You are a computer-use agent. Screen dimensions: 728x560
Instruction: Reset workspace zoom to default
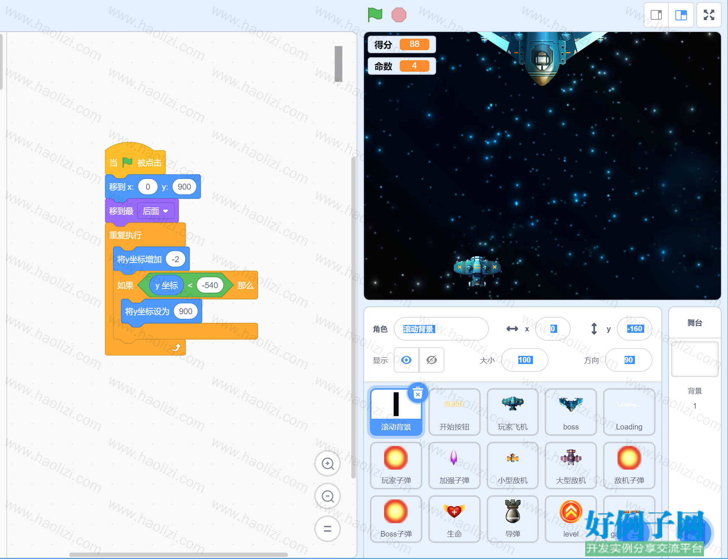(x=328, y=528)
